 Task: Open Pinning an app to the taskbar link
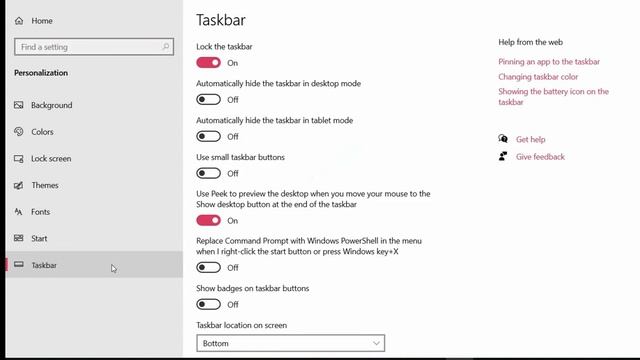[x=549, y=62]
